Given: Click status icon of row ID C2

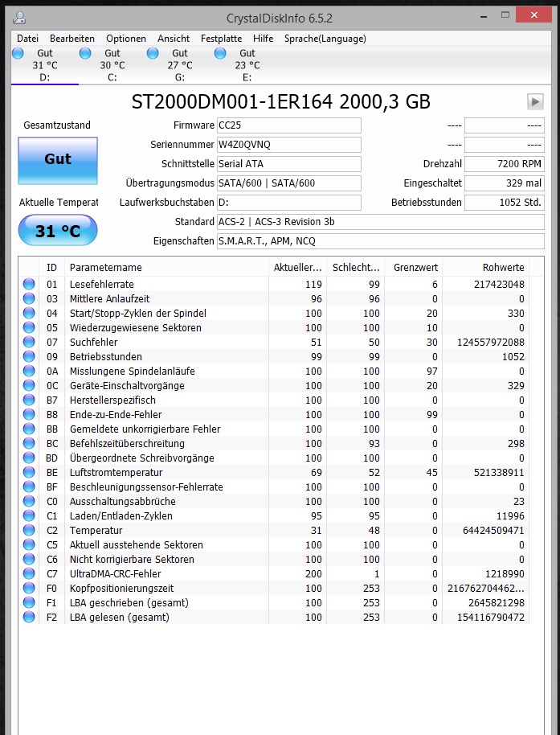Looking at the screenshot, I should [x=29, y=531].
